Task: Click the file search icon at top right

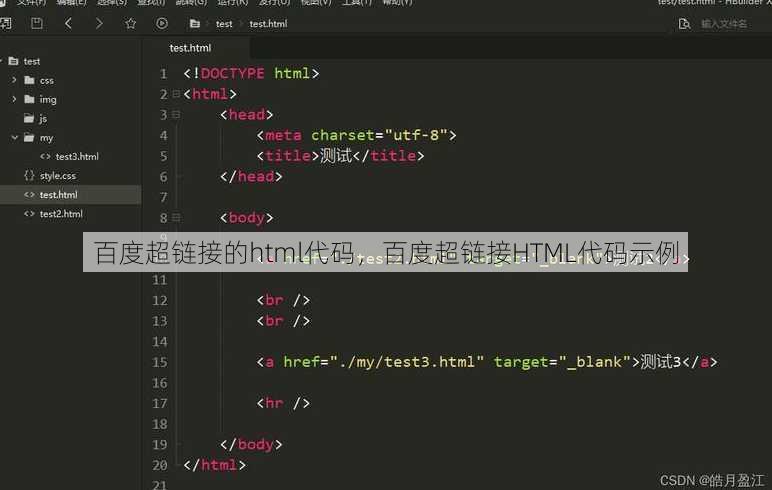Action: click(684, 24)
